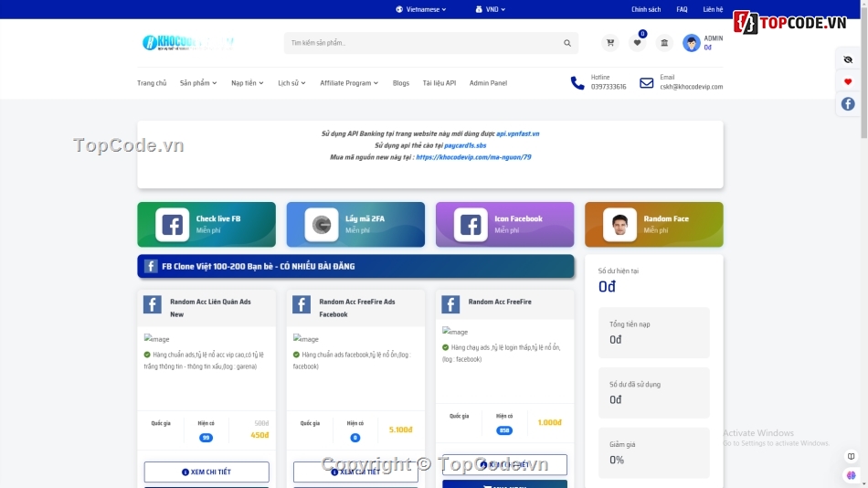Open the FAQ link
The image size is (868, 488).
click(x=682, y=9)
